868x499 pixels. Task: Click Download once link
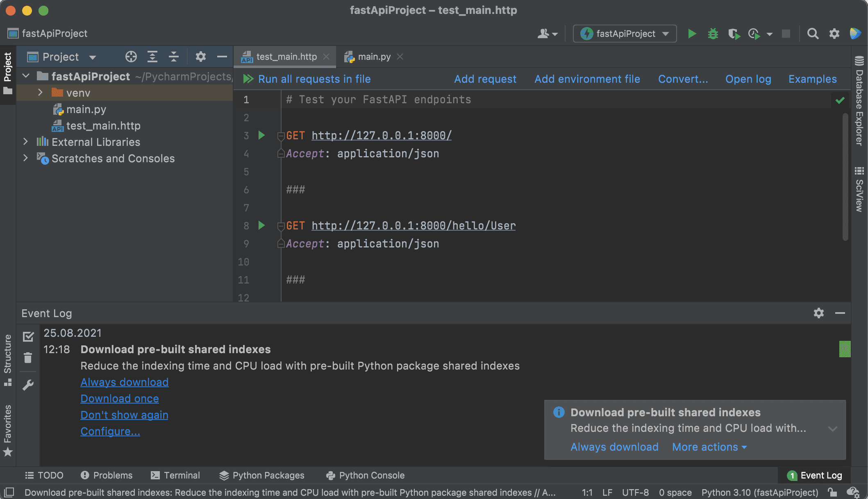click(x=120, y=398)
